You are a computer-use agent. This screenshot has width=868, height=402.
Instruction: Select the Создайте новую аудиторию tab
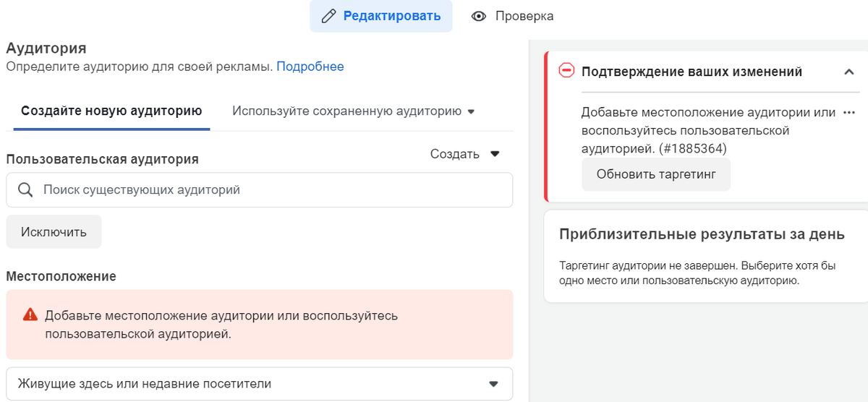[111, 111]
